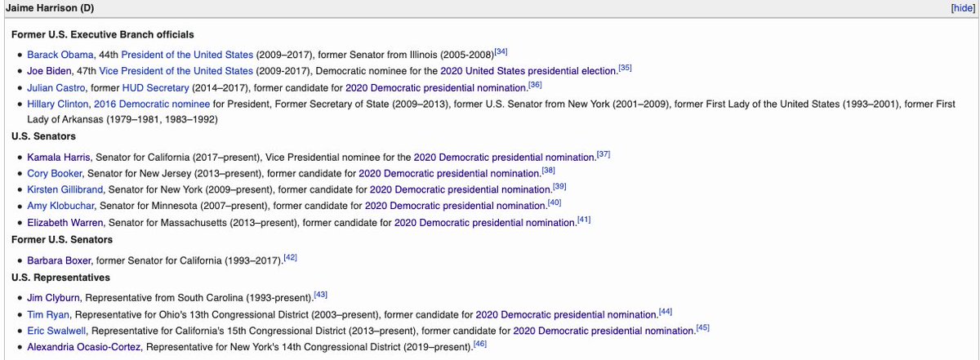Follow citation 45 after Swalwell entry
The image size is (980, 360).
tap(703, 327)
